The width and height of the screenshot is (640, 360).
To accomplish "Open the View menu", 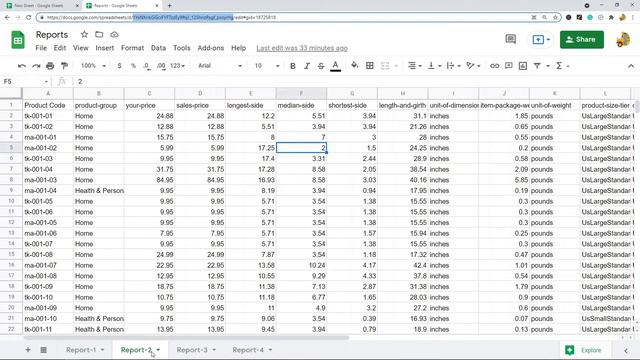I will (x=80, y=48).
